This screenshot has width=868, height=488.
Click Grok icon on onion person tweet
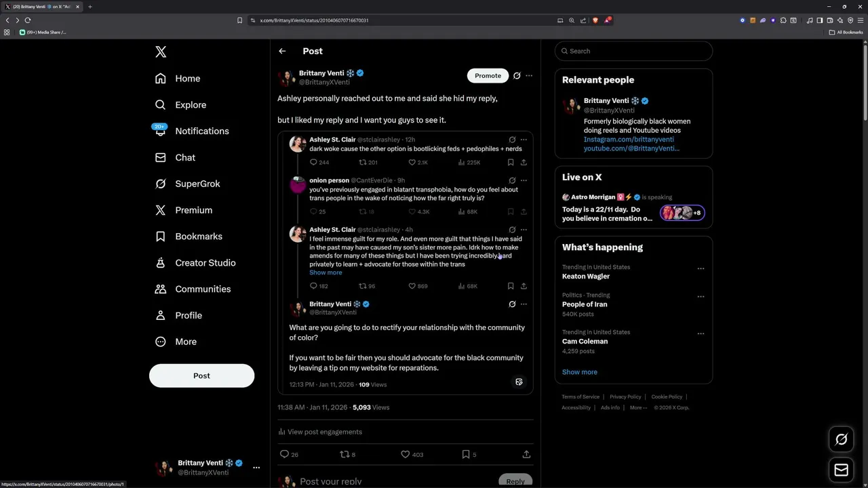point(512,180)
